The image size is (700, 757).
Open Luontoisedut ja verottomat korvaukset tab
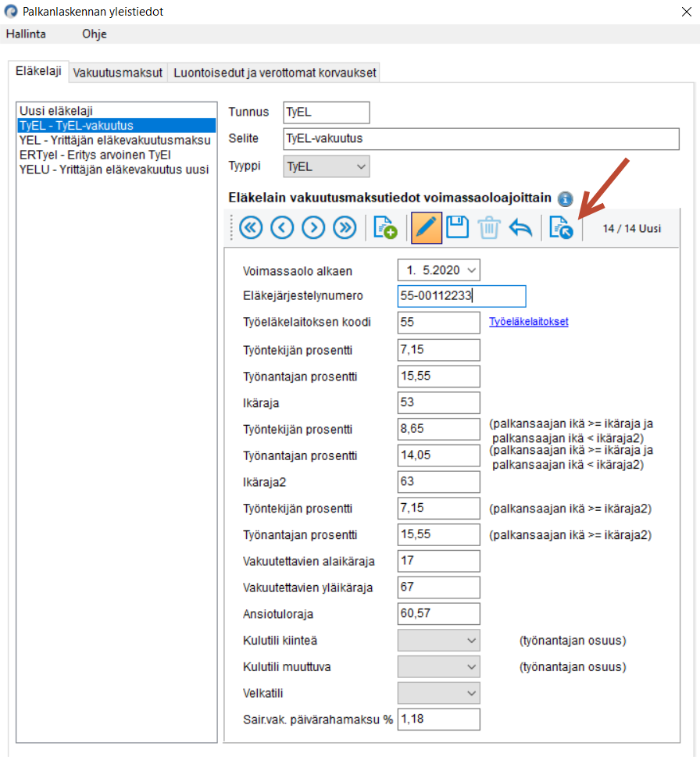(274, 73)
